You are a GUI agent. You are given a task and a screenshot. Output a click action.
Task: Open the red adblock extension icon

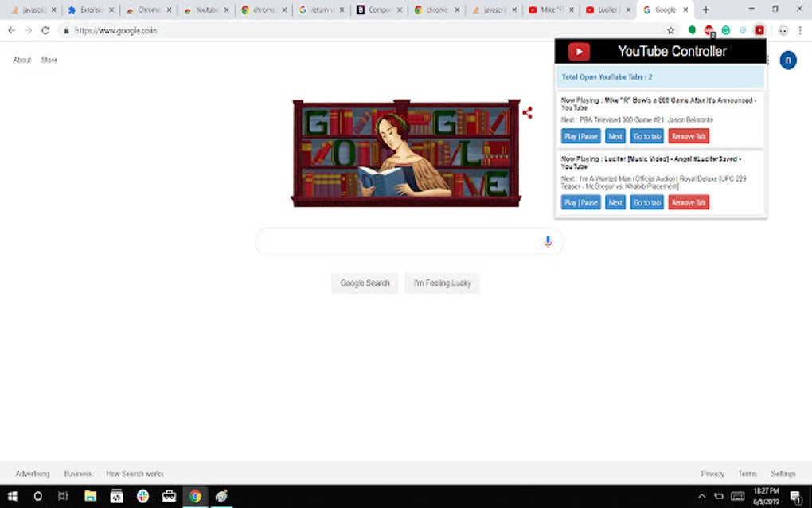tap(709, 31)
